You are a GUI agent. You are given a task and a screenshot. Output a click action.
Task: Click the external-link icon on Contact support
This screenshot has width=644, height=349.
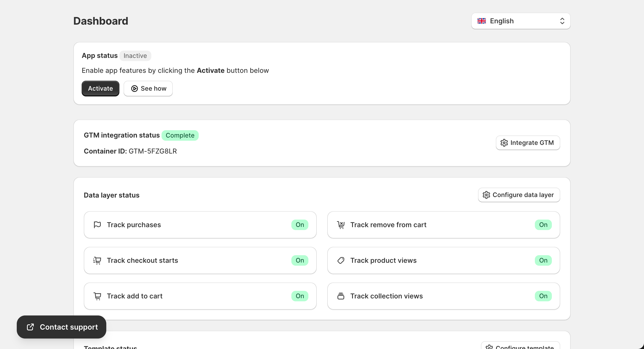coord(30,327)
